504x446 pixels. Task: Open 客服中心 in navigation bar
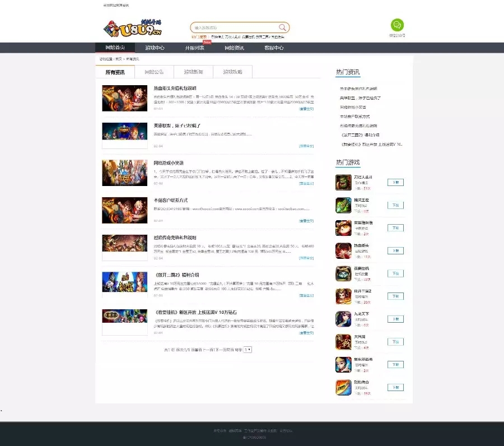click(274, 48)
